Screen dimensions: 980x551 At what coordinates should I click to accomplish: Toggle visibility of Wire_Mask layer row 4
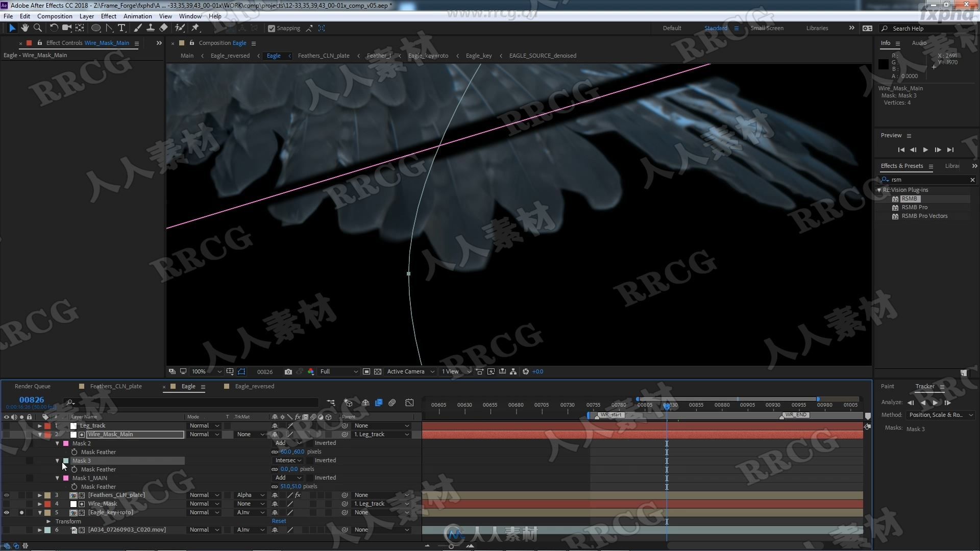tap(6, 503)
